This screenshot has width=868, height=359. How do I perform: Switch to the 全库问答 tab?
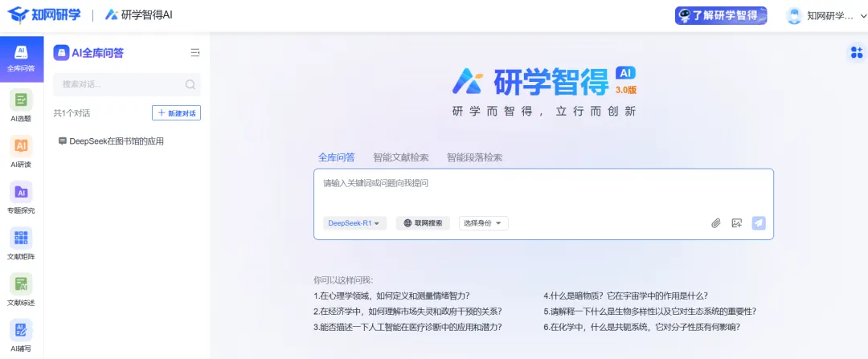[x=337, y=157]
